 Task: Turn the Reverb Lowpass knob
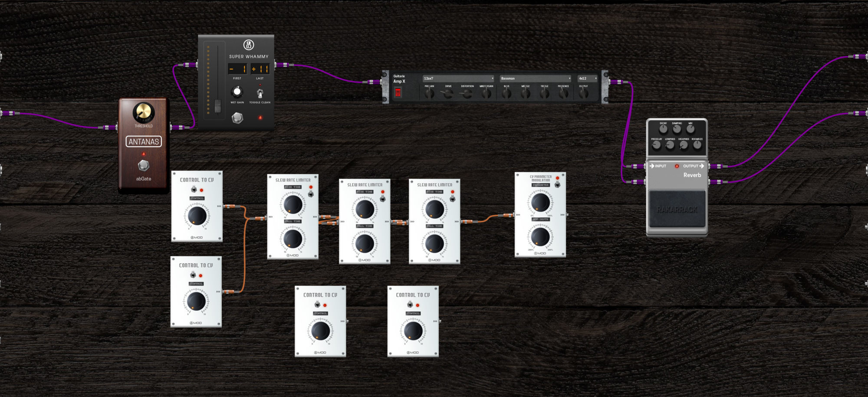click(670, 145)
